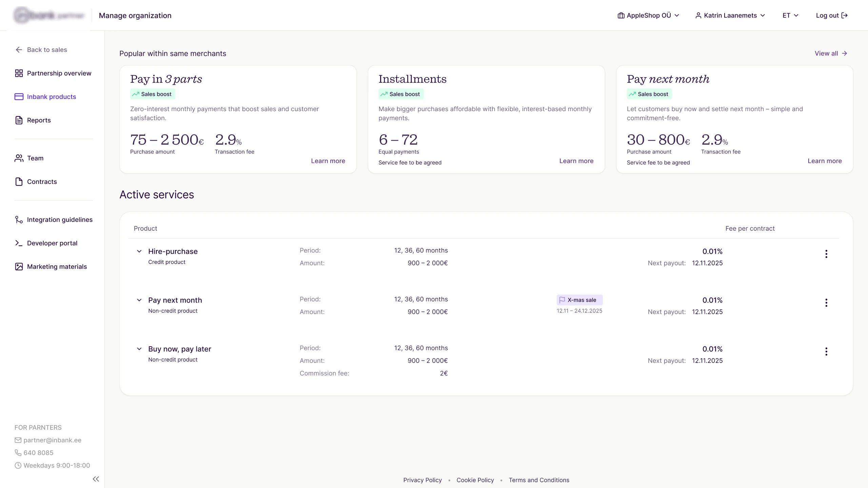Open the Reports menu item

pyautogui.click(x=33, y=120)
